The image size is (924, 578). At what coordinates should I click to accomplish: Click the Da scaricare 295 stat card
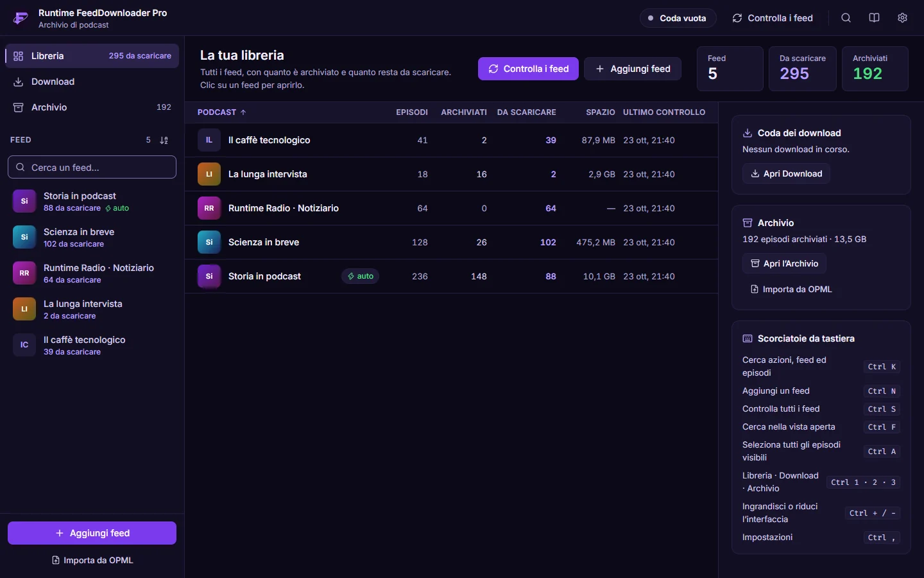(803, 69)
